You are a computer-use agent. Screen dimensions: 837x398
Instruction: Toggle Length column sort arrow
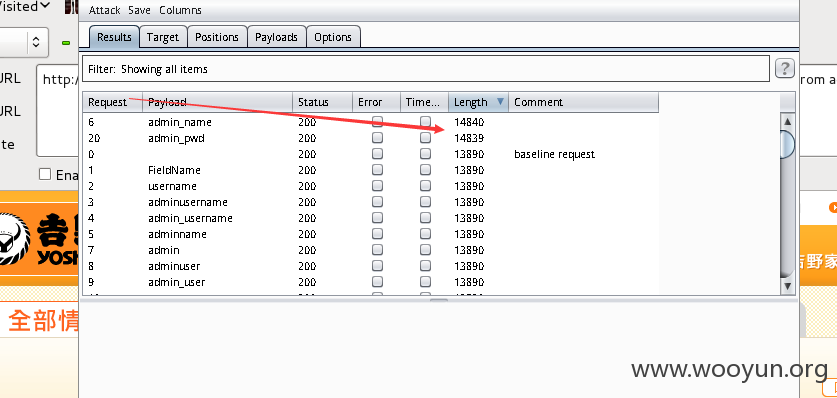tap(500, 101)
